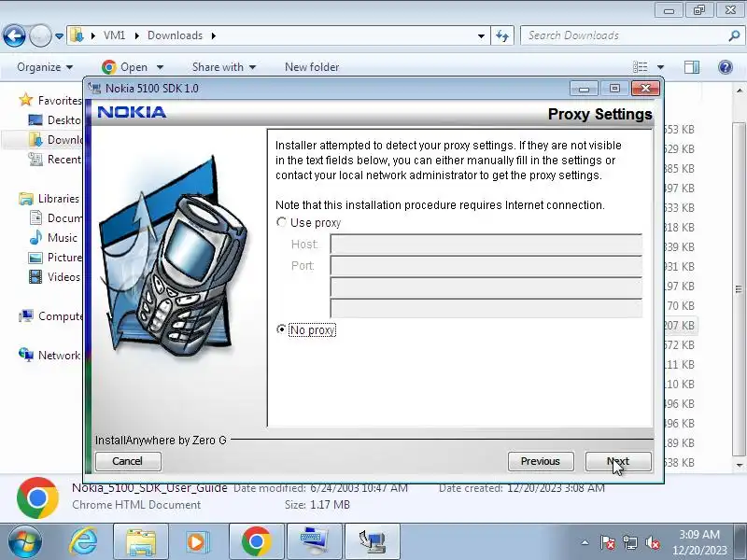747x560 pixels.
Task: Click the Action Center flag tray icon
Action: pyautogui.click(x=608, y=542)
